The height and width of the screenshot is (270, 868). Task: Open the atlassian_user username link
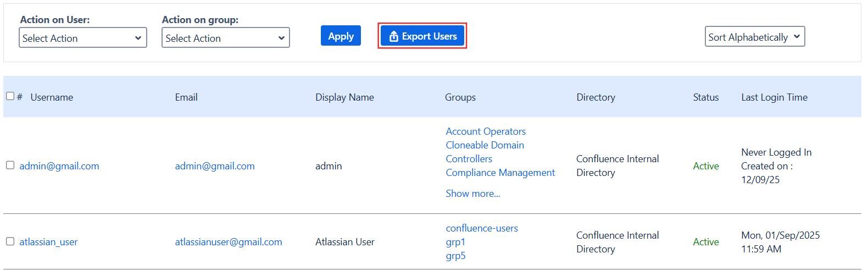click(x=48, y=242)
